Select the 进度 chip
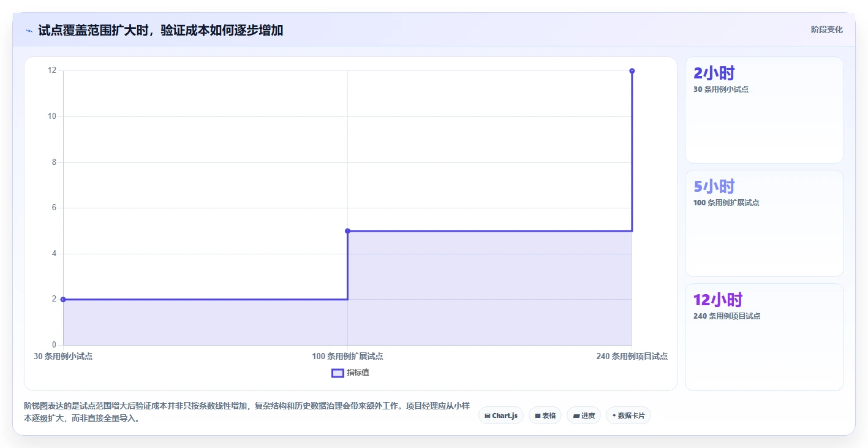The width and height of the screenshot is (868, 448). tap(584, 416)
